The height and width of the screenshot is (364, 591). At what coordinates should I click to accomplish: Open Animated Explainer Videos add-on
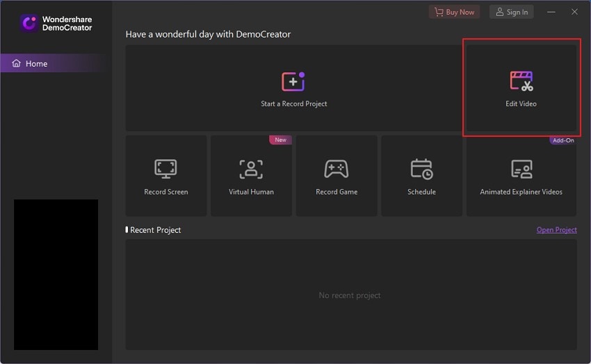point(521,176)
